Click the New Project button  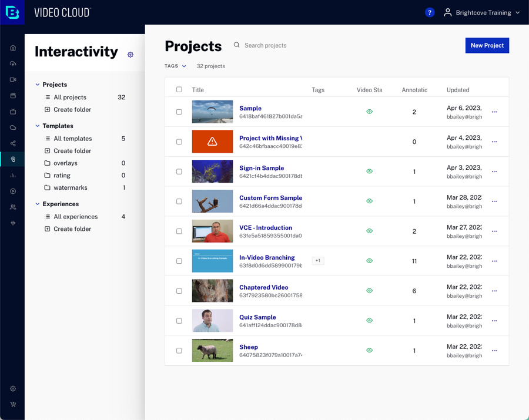tap(487, 45)
